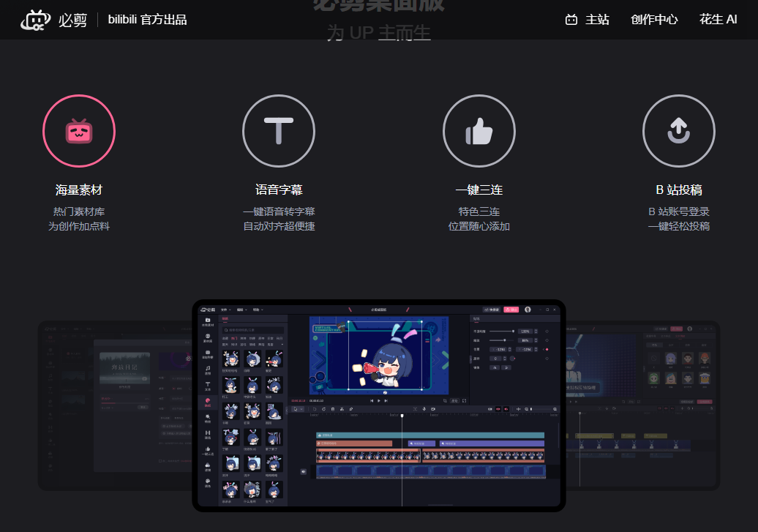This screenshot has height=532, width=758.
Task: Click the pink export button in the editor screenshot
Action: [x=511, y=310]
